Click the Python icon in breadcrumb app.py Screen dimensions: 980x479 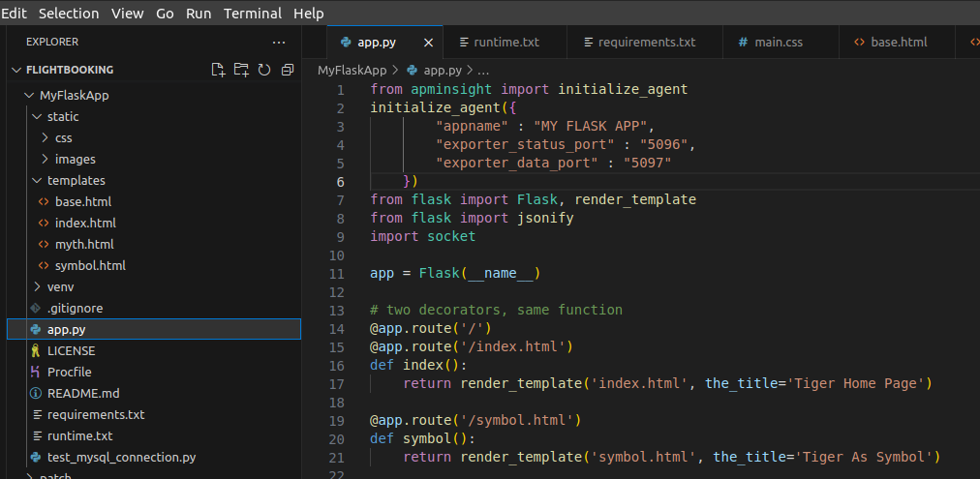tap(413, 71)
